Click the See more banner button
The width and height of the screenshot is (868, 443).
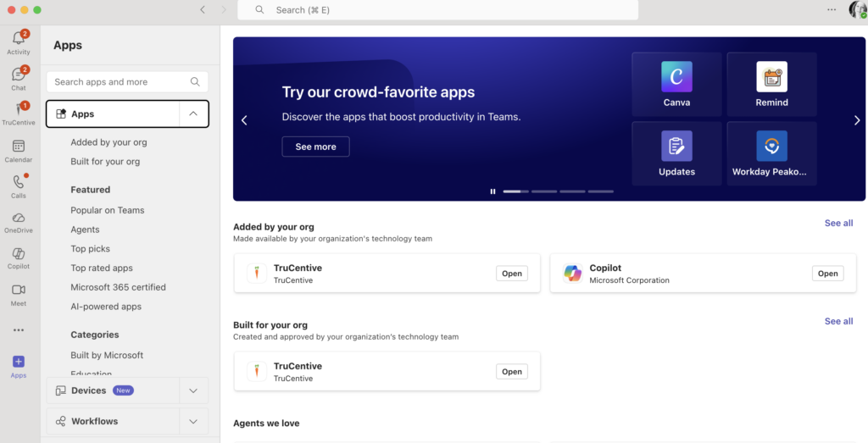click(x=315, y=147)
